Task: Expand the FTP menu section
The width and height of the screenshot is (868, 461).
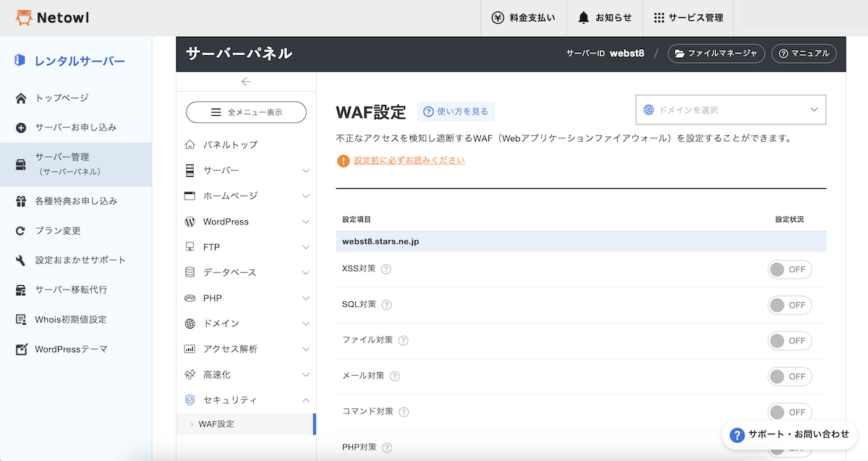Action: pos(246,247)
